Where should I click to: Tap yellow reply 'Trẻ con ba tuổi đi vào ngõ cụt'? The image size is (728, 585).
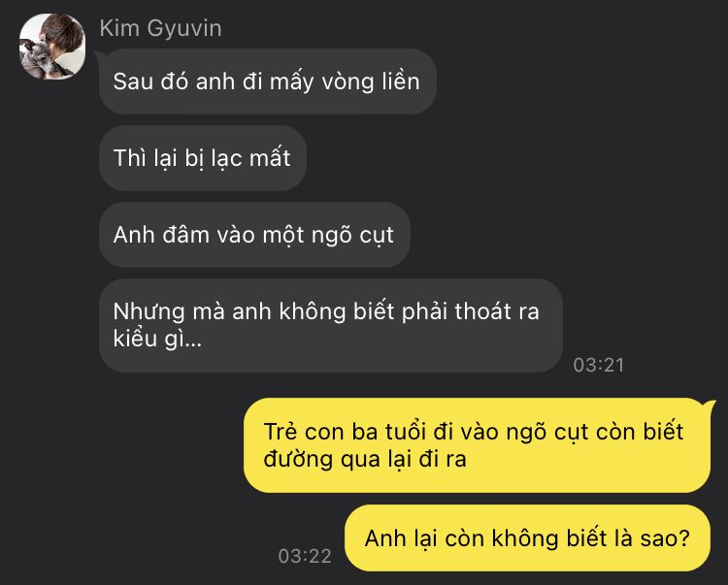point(478,445)
